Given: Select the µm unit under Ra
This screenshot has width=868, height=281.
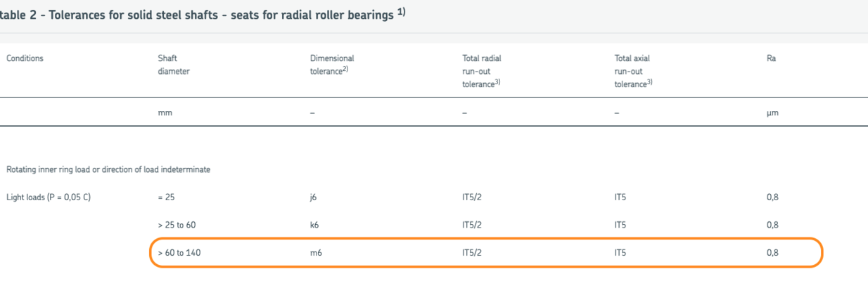Looking at the screenshot, I should pos(772,112).
